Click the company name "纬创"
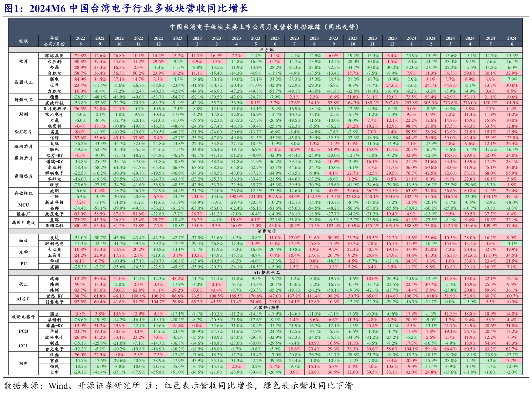The height and width of the screenshot is (393, 532). (x=55, y=284)
